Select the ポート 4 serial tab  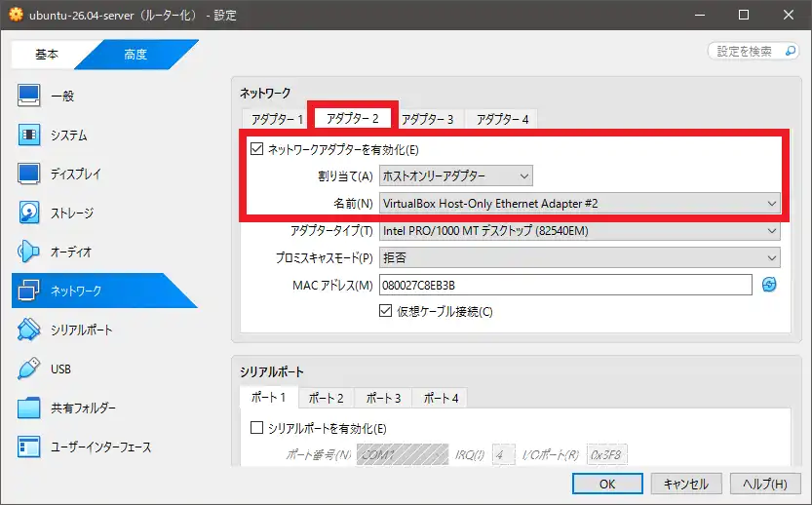click(x=442, y=398)
